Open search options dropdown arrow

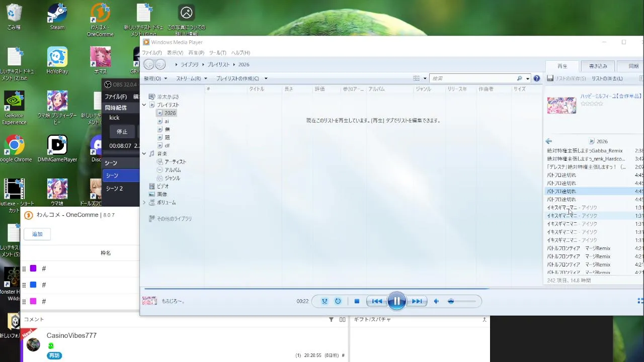click(528, 78)
